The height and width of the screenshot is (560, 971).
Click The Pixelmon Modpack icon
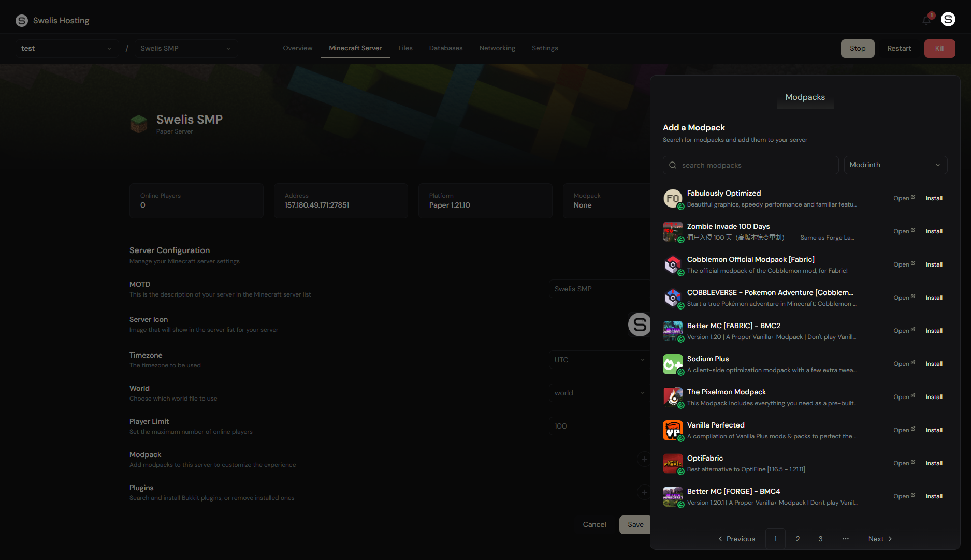pos(672,397)
